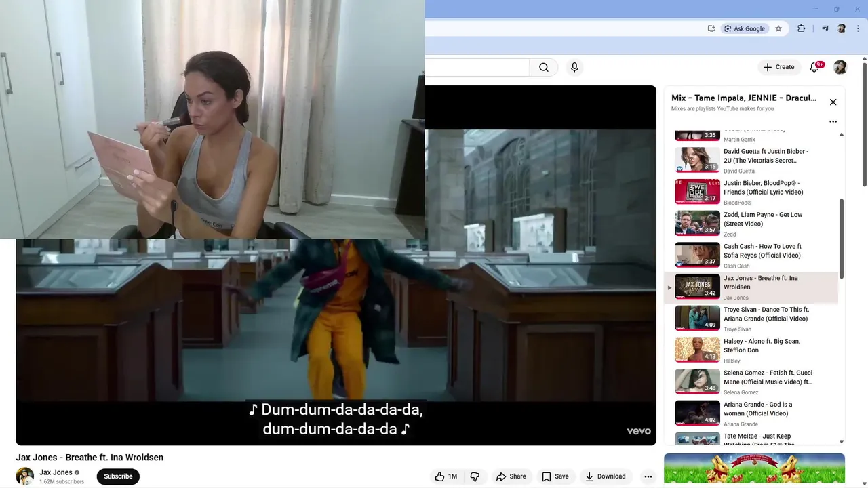Open the Jax Jones channel name link
The width and height of the screenshot is (868, 488).
(56, 472)
